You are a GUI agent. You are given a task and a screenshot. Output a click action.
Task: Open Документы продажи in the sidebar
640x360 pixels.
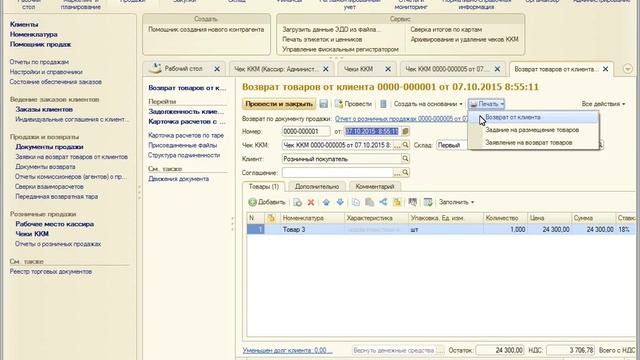point(49,147)
